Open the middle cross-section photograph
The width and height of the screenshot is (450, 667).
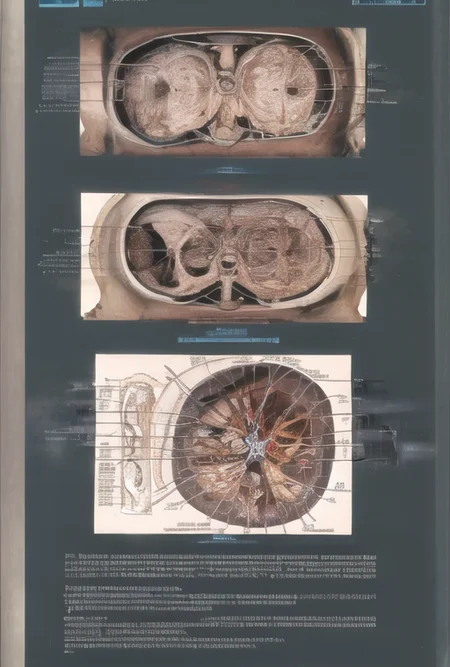(x=224, y=257)
